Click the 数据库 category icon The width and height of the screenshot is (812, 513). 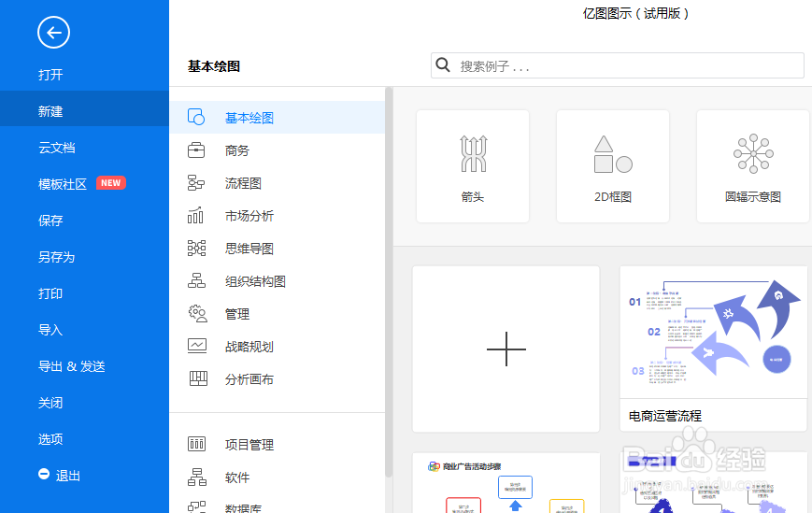197,506
